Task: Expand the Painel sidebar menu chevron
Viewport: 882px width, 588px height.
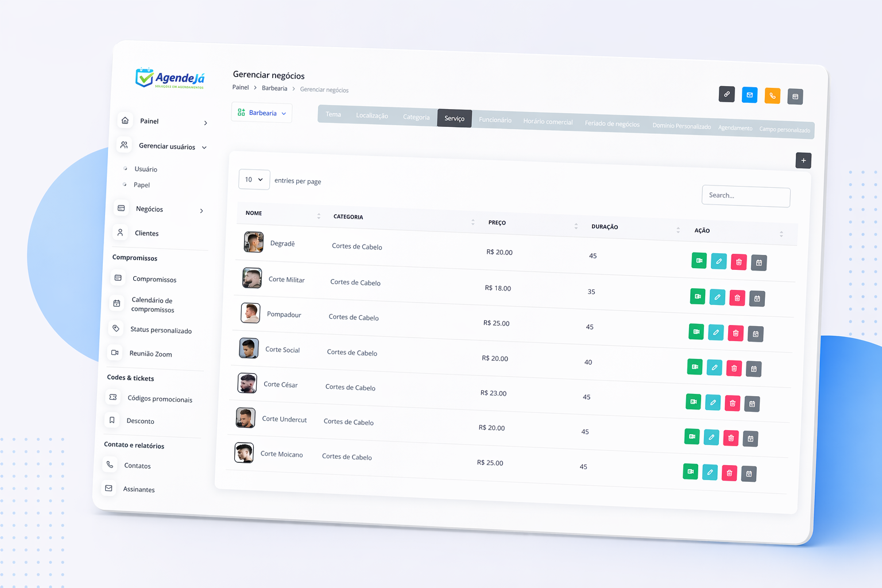Action: point(206,123)
